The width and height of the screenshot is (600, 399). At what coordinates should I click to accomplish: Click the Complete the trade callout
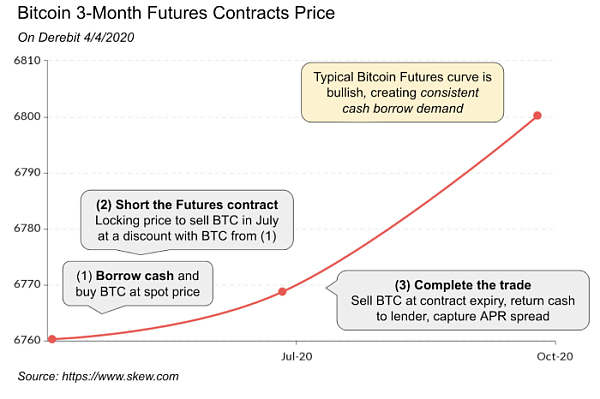click(463, 300)
